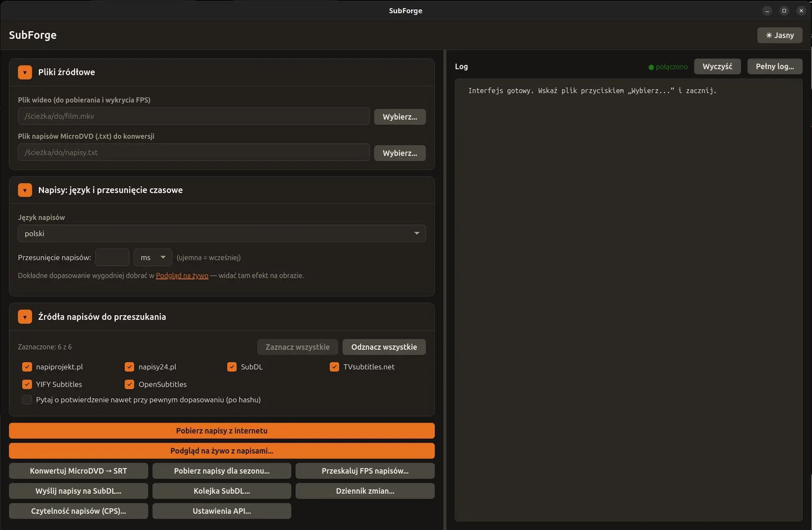Viewport: 812px width, 530px height.
Task: Click the MicroDVD subtitle path input field
Action: (x=194, y=152)
